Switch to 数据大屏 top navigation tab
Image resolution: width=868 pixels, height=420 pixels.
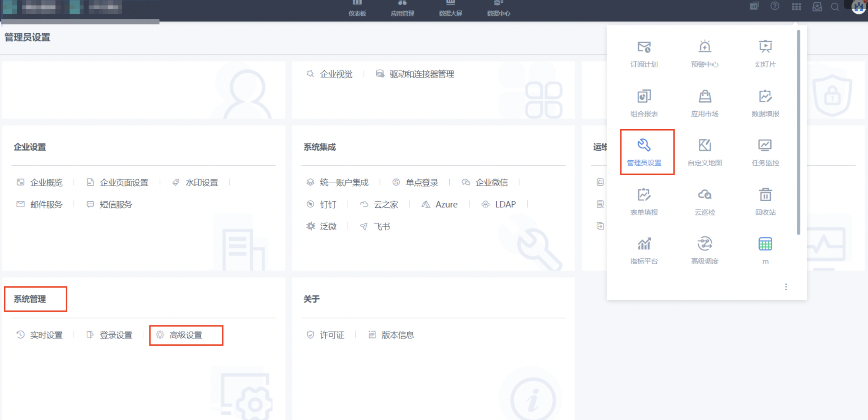[x=450, y=9]
